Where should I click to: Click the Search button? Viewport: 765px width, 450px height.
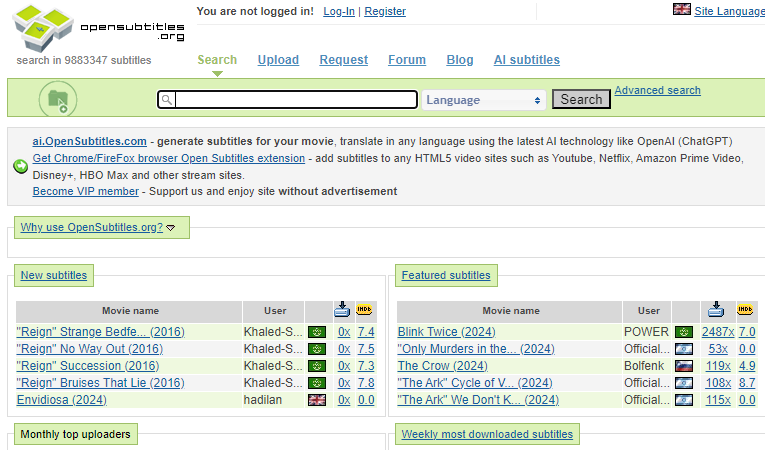pos(581,99)
